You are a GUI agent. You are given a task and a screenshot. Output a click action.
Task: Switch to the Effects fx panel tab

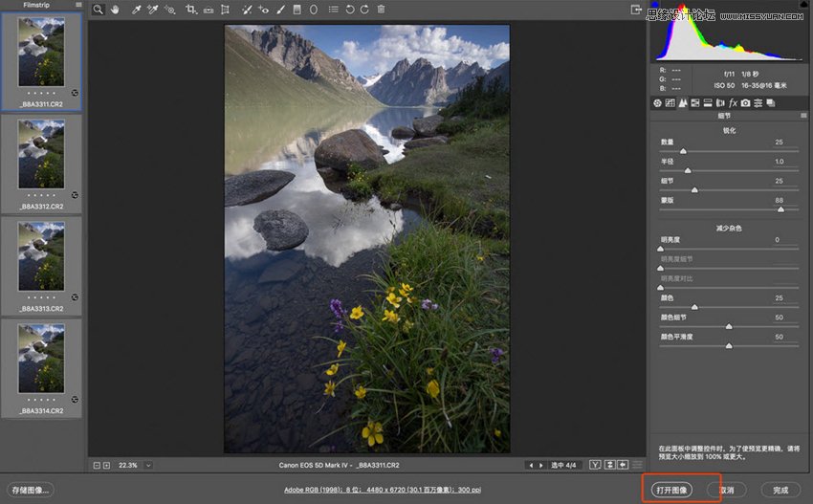[733, 103]
